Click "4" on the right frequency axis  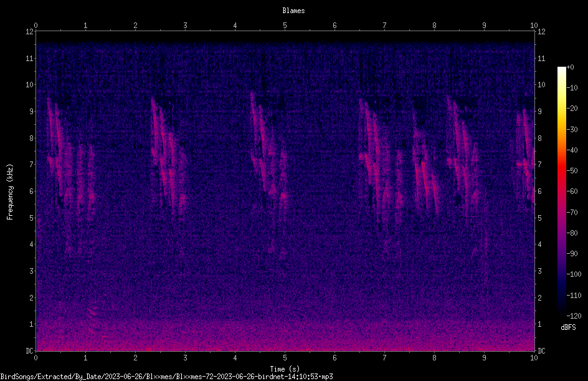[x=539, y=244]
